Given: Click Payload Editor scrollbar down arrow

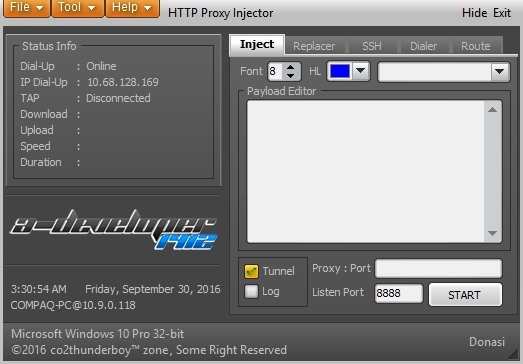Looking at the screenshot, I should point(492,233).
